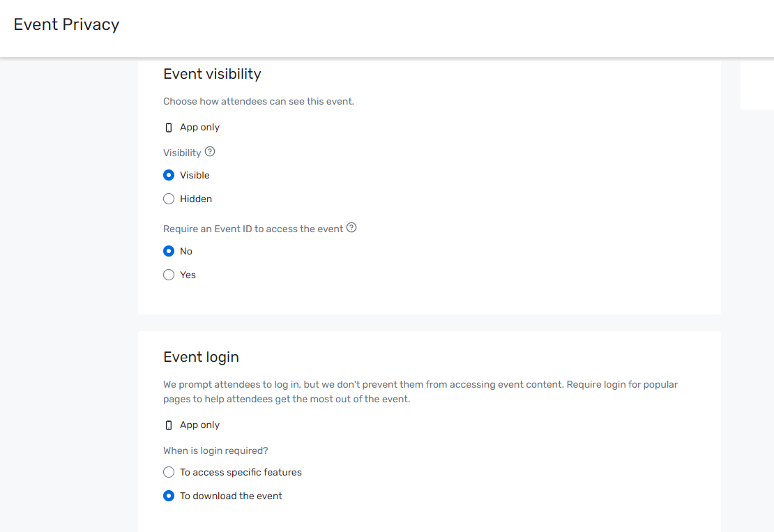Click the Visibility field label
This screenshot has width=774, height=532.
(x=182, y=153)
